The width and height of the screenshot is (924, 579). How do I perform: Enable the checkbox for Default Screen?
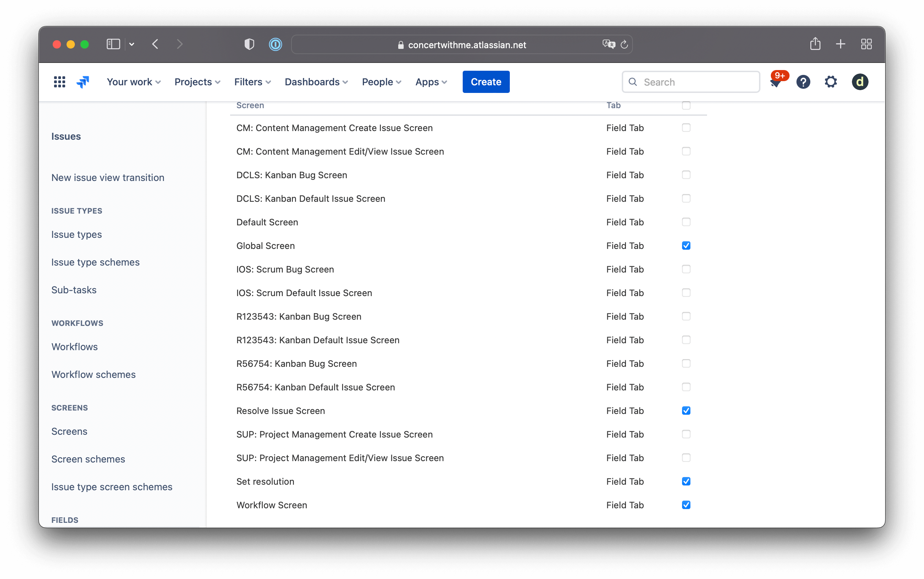[x=686, y=222]
